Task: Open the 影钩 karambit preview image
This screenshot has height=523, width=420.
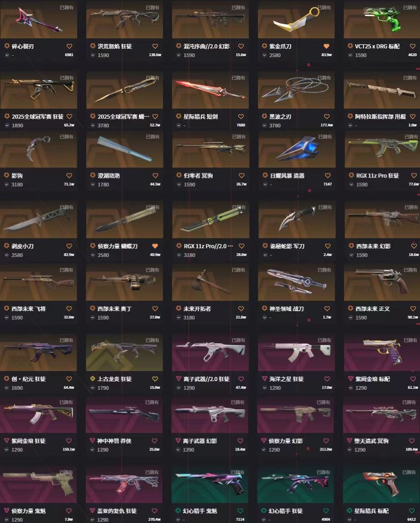Action: point(38,149)
